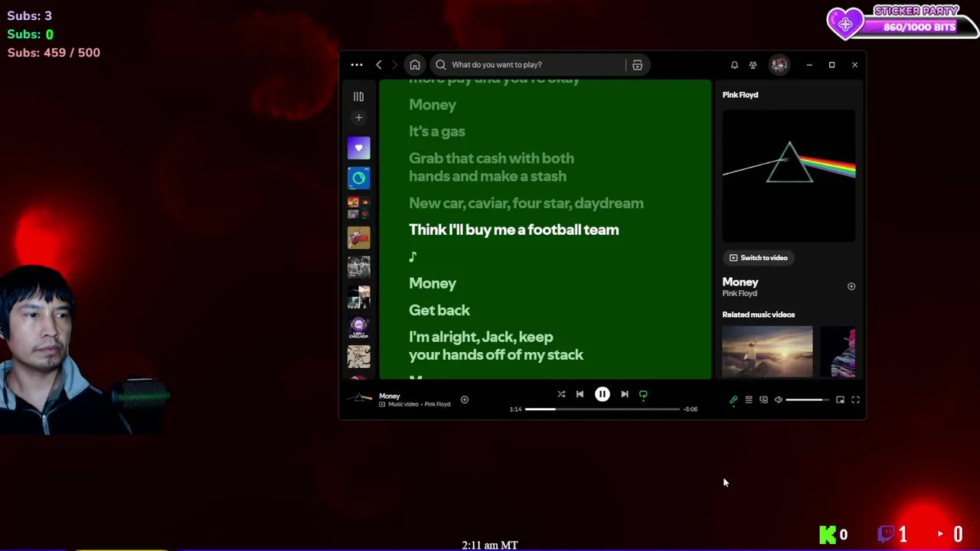Jump to lyric 'Grab that cash with both hands'
Screen dimensions: 980x551
click(491, 167)
